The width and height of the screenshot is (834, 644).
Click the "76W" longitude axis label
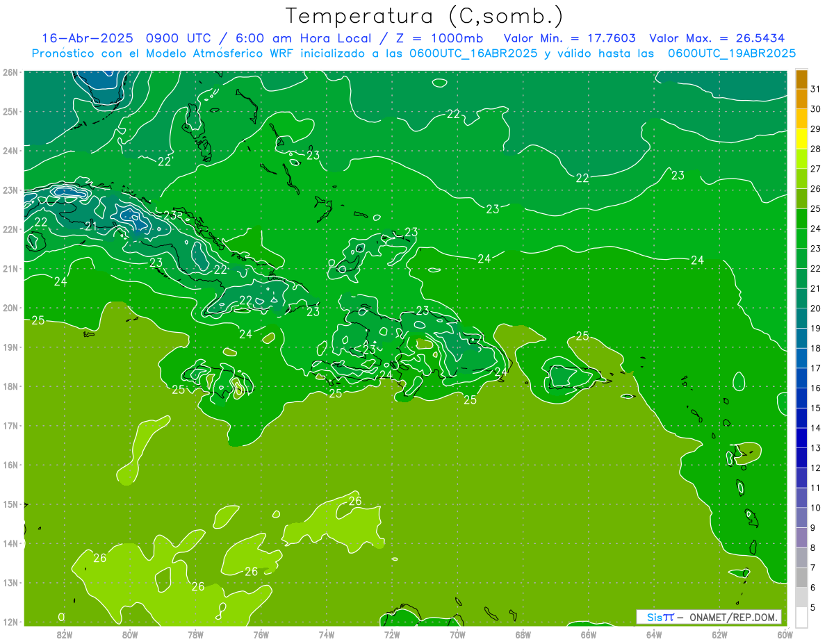(261, 635)
